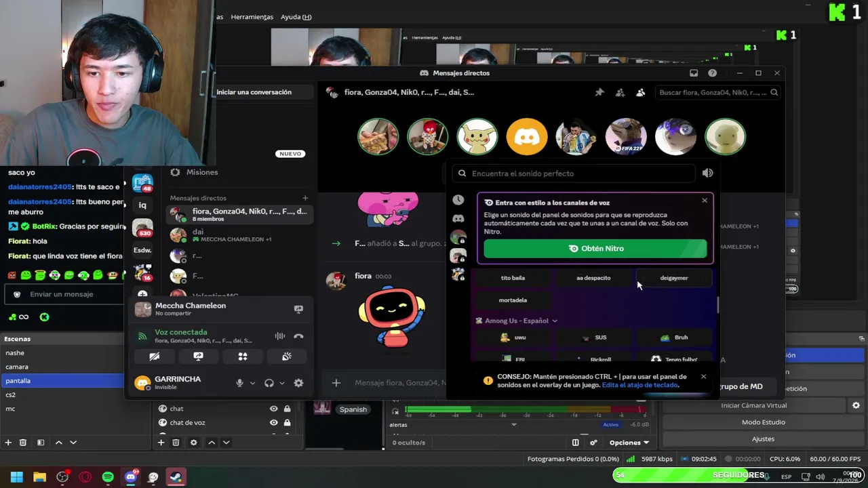Open the Windows Start menu
This screenshot has width=868, height=488.
(16, 477)
